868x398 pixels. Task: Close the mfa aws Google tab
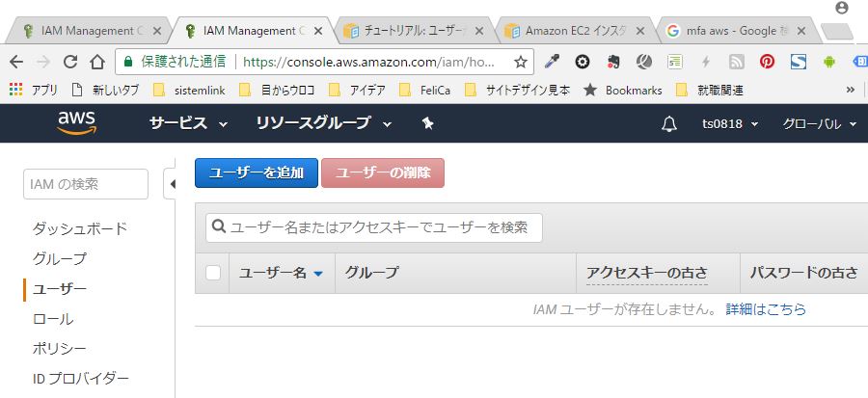801,31
